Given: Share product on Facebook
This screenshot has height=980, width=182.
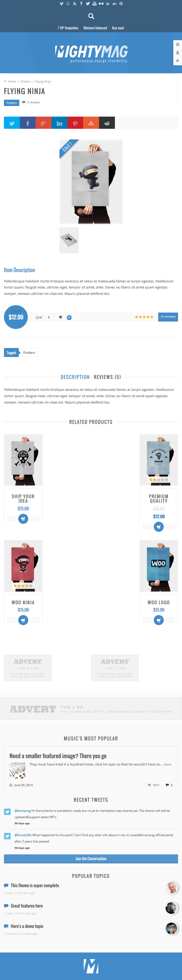Looking at the screenshot, I should pyautogui.click(x=28, y=123).
